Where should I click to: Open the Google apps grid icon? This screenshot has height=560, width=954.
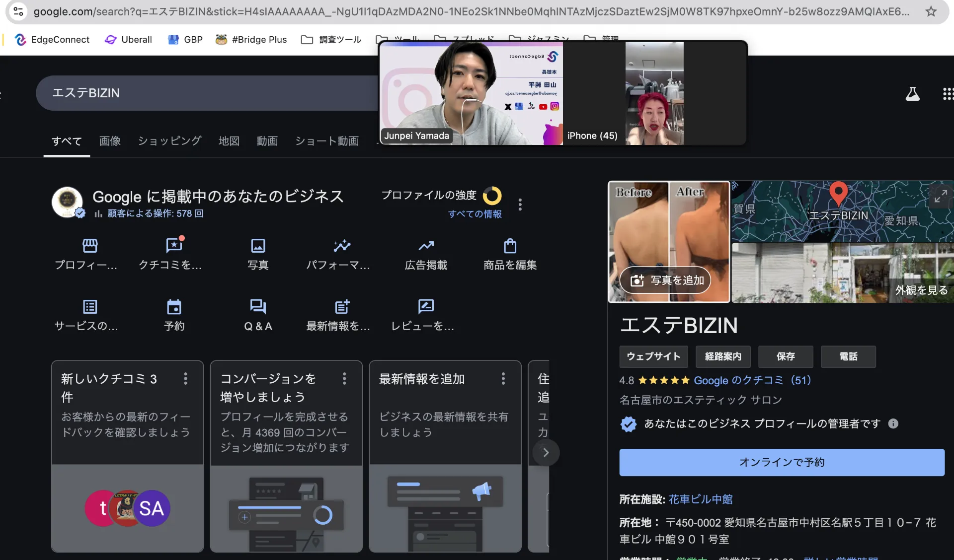coord(947,94)
